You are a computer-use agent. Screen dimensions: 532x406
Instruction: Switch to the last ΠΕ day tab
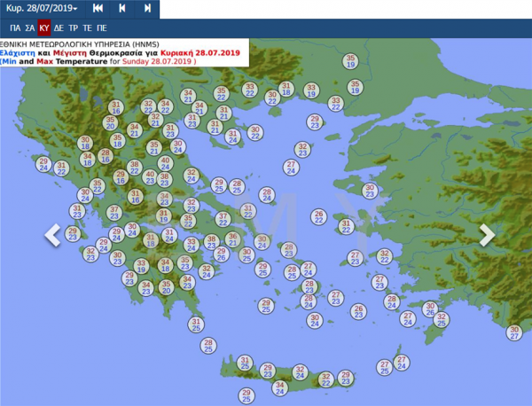tap(102, 27)
